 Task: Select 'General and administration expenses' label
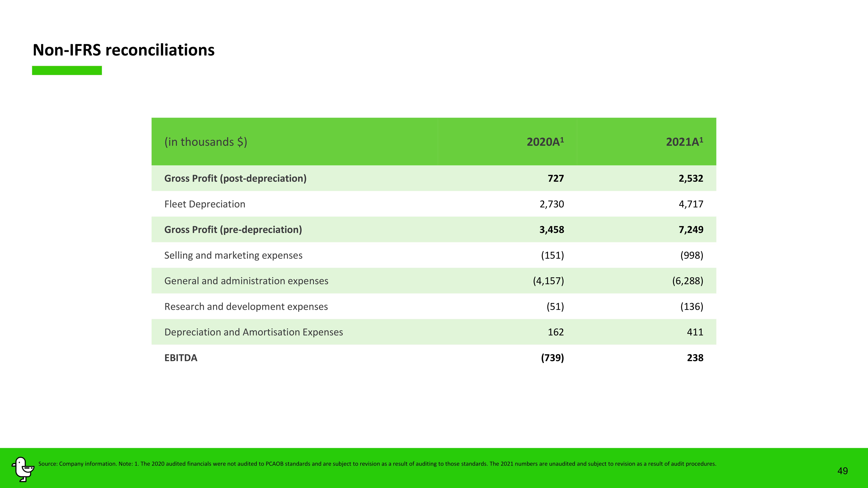pyautogui.click(x=246, y=281)
